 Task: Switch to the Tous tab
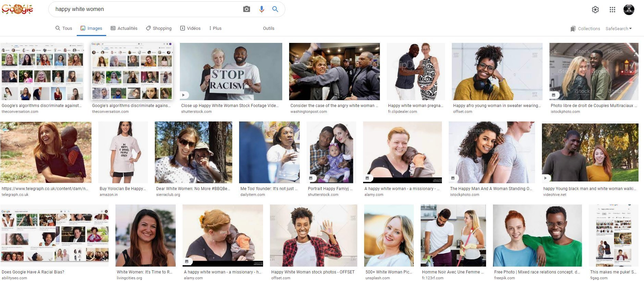[x=64, y=28]
